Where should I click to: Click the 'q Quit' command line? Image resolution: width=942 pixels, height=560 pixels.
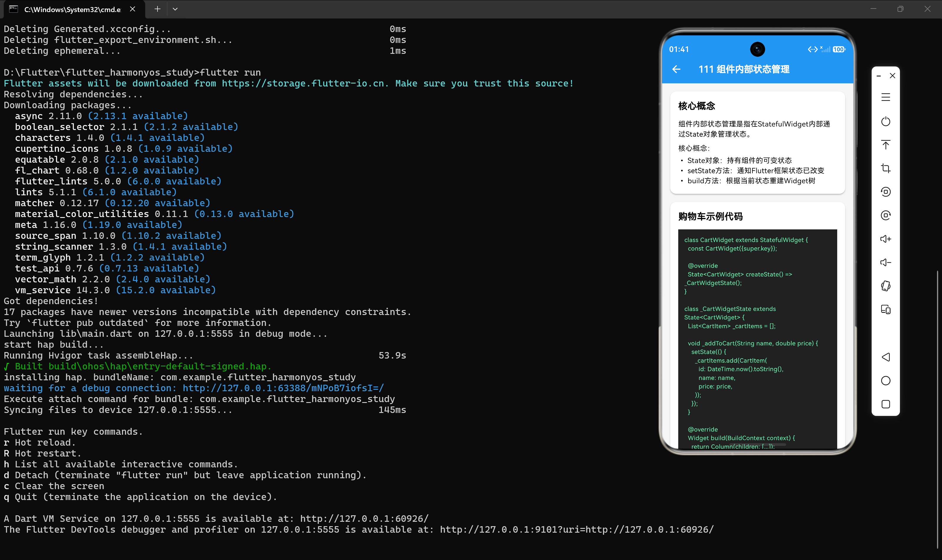click(140, 496)
